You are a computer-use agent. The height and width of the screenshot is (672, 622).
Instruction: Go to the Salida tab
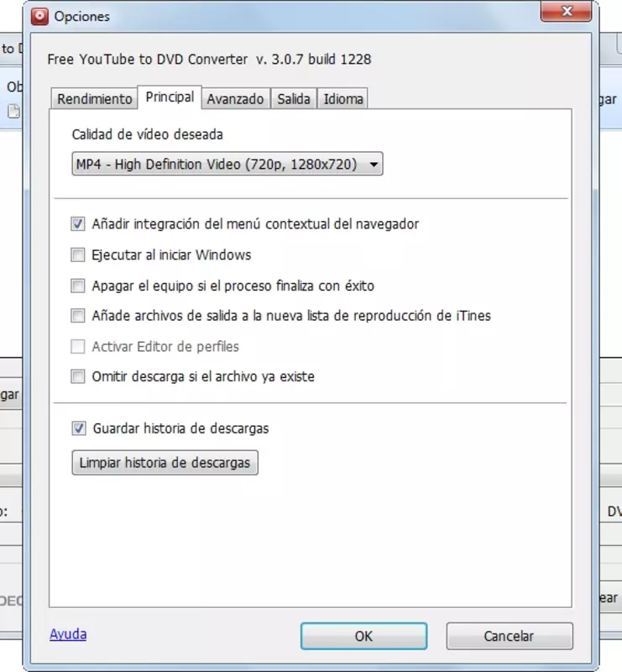294,99
